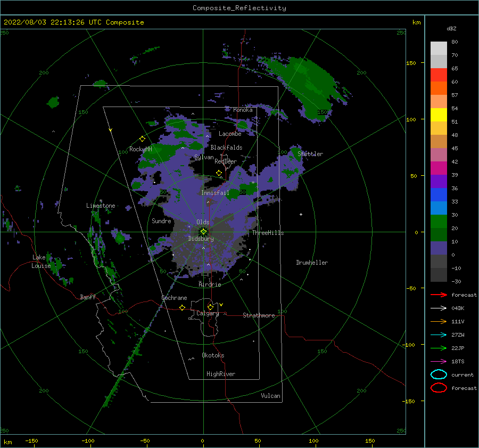Image resolution: width=479 pixels, height=448 pixels.
Task: Click the yellow V marker northeast of Calgary
Action: coord(221,305)
